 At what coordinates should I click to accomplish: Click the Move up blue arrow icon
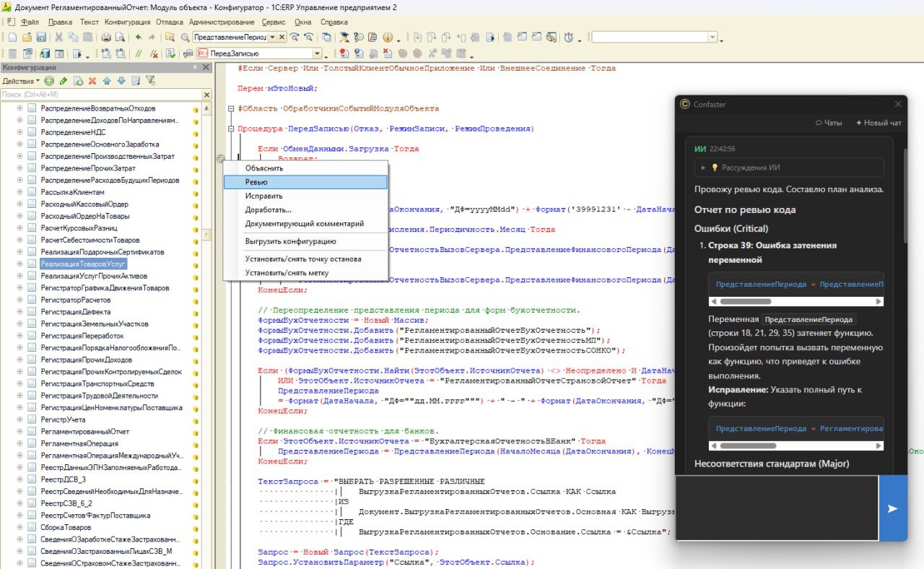(x=107, y=81)
